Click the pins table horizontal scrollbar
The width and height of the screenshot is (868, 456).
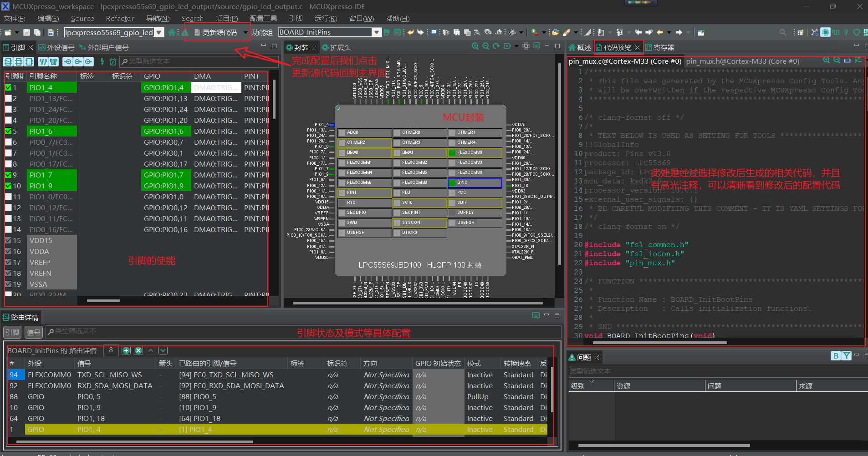click(103, 301)
